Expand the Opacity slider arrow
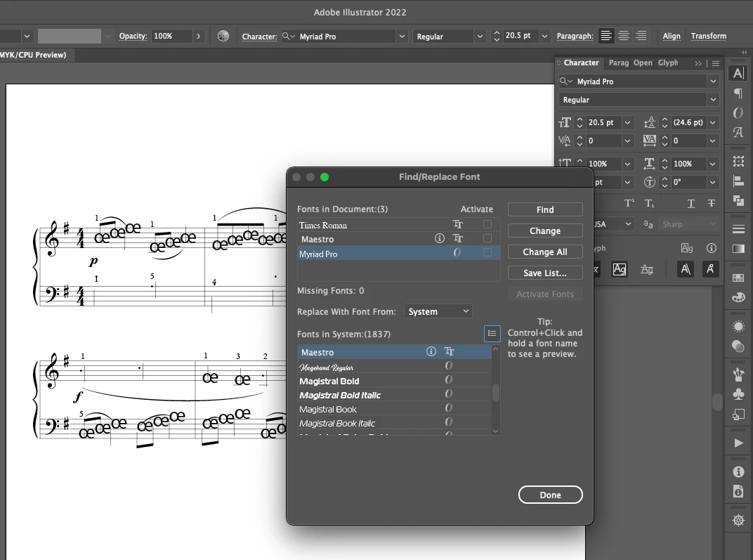Screen dimensions: 753x560 [x=198, y=36]
